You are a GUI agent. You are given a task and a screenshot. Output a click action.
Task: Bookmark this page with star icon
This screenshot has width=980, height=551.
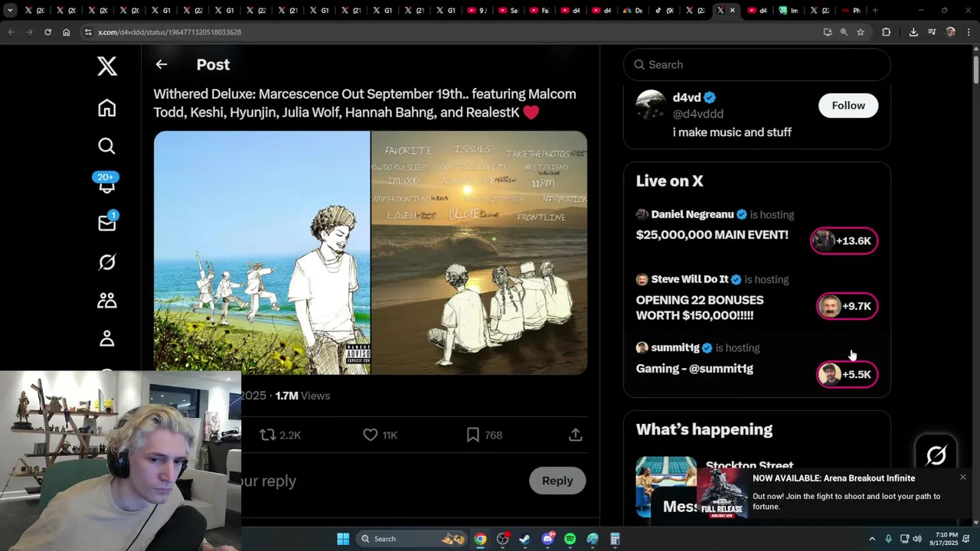861,32
